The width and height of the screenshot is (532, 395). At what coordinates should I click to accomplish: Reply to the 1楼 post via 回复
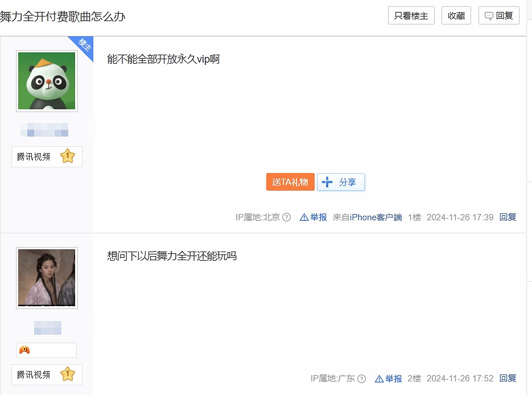tap(508, 217)
